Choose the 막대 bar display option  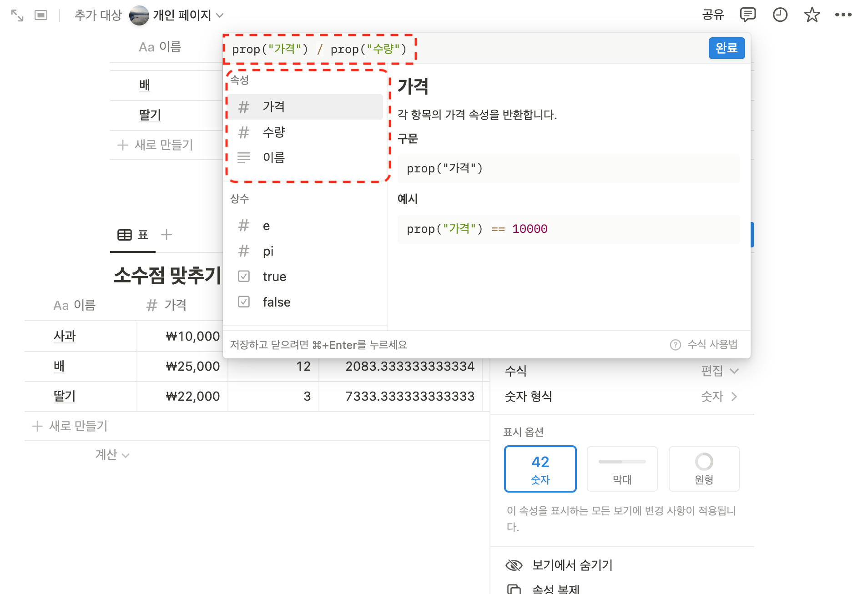[622, 469]
